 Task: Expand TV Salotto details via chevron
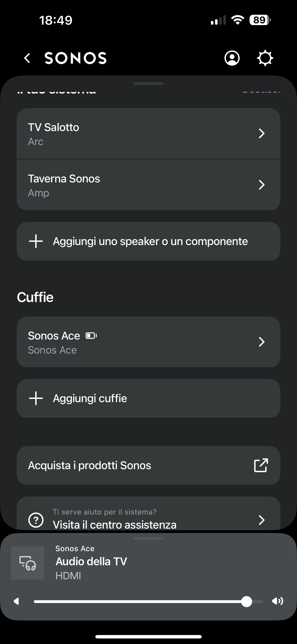[x=262, y=134]
